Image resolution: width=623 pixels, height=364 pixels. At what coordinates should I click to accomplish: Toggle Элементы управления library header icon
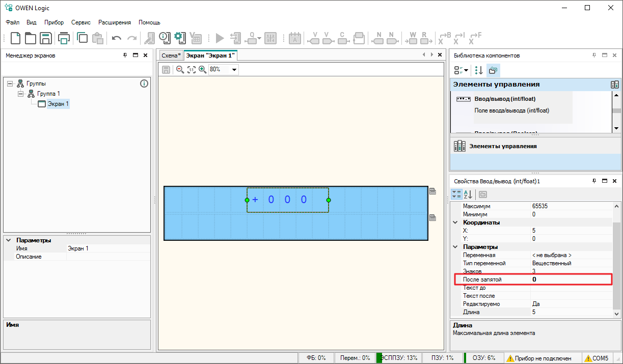tap(614, 85)
